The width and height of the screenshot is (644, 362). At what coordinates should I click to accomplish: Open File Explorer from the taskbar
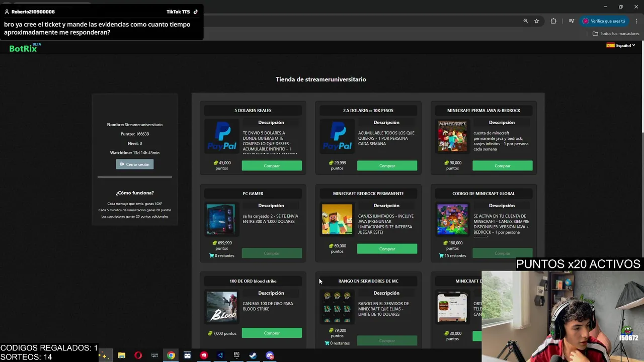click(122, 355)
